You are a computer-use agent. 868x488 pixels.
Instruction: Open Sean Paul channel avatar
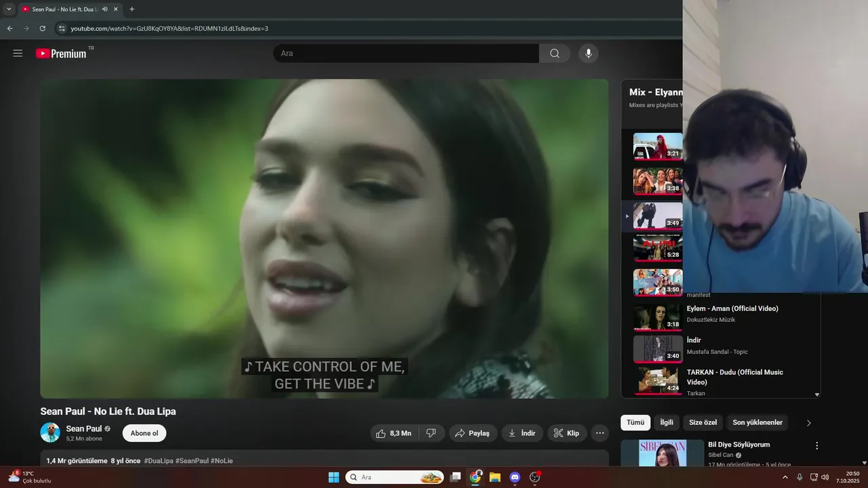tap(50, 432)
